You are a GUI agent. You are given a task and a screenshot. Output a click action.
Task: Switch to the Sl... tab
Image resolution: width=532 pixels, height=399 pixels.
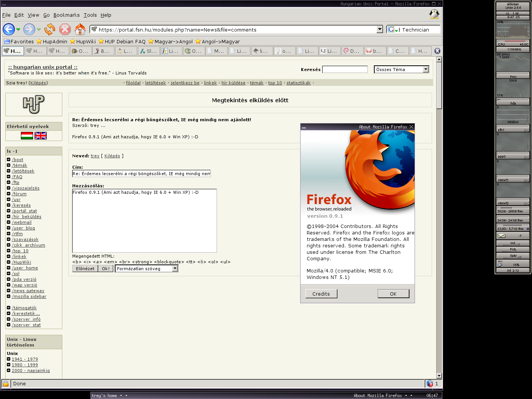click(x=148, y=51)
